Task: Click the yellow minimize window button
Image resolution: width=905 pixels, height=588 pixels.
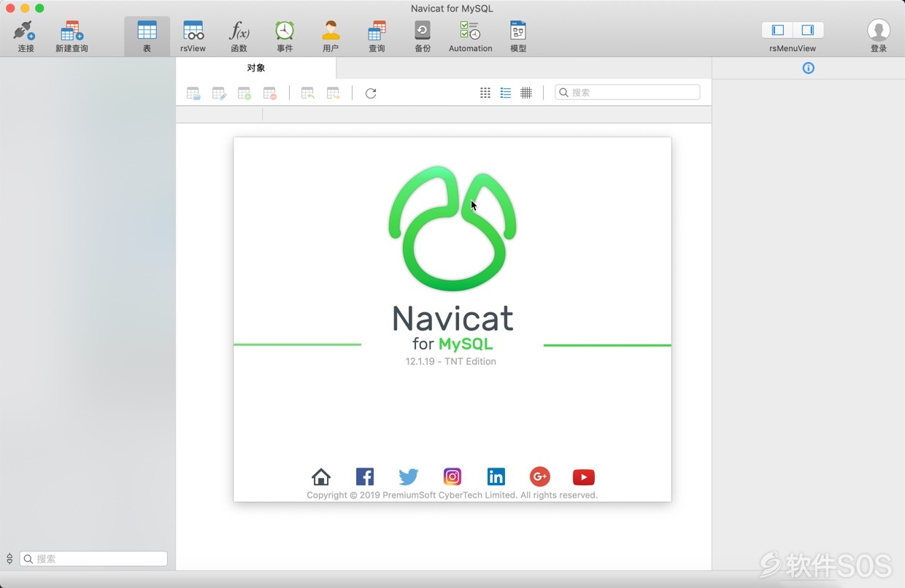Action: click(x=25, y=8)
